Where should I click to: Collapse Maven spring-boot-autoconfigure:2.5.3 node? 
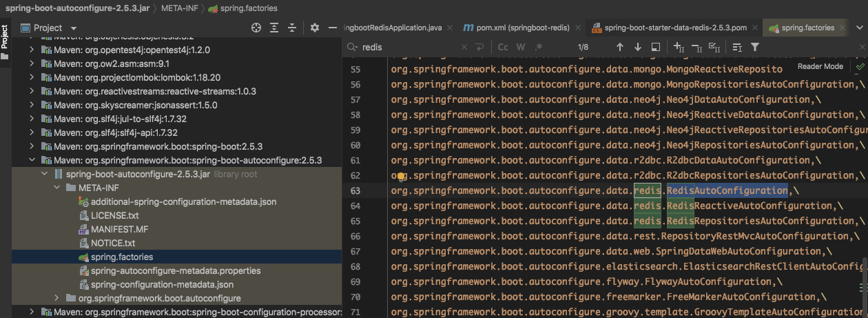[x=32, y=160]
